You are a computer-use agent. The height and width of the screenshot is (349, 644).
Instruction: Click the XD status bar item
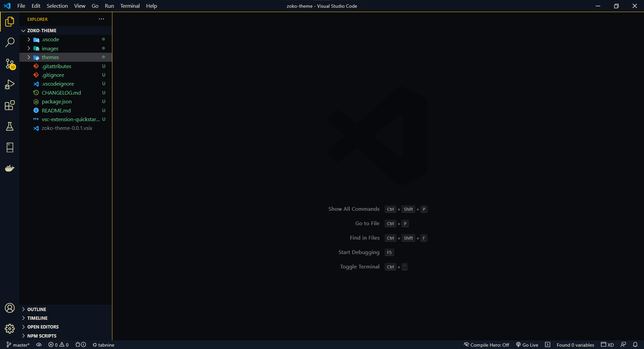tap(607, 345)
